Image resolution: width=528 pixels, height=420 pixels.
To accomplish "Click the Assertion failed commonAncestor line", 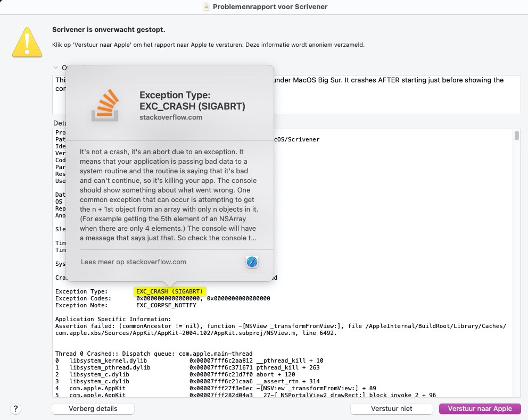I will (x=281, y=330).
